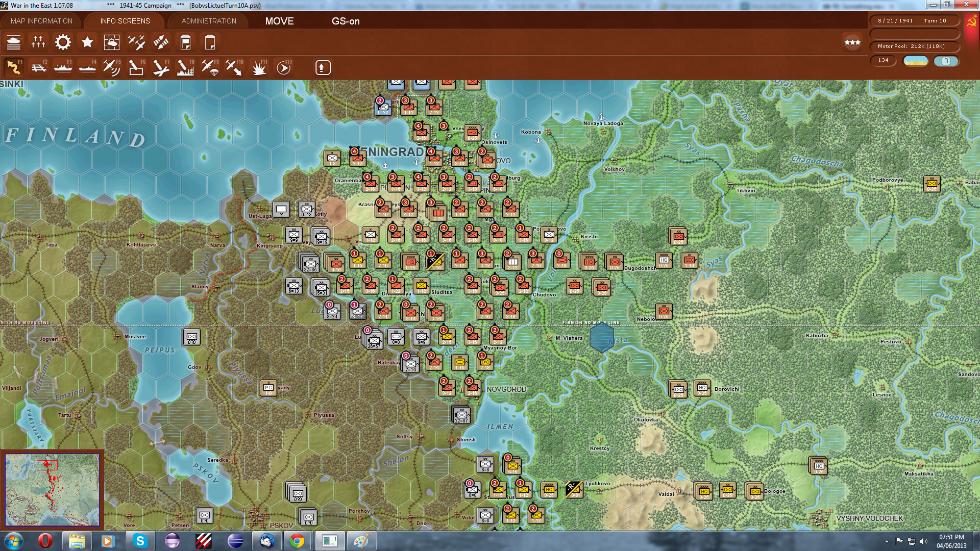This screenshot has width=980, height=551.
Task: Click the Tikhvin town label
Action: [x=746, y=190]
